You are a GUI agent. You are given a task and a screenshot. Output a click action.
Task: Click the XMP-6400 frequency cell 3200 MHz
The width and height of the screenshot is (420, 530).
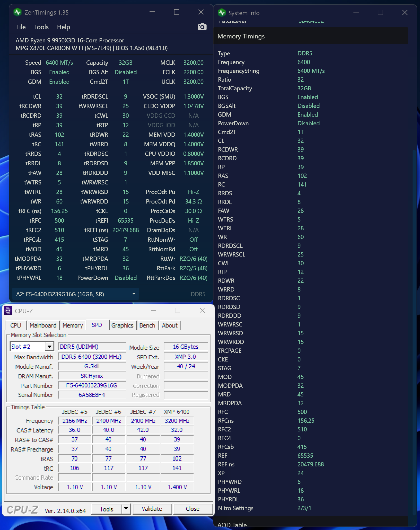coord(177,421)
